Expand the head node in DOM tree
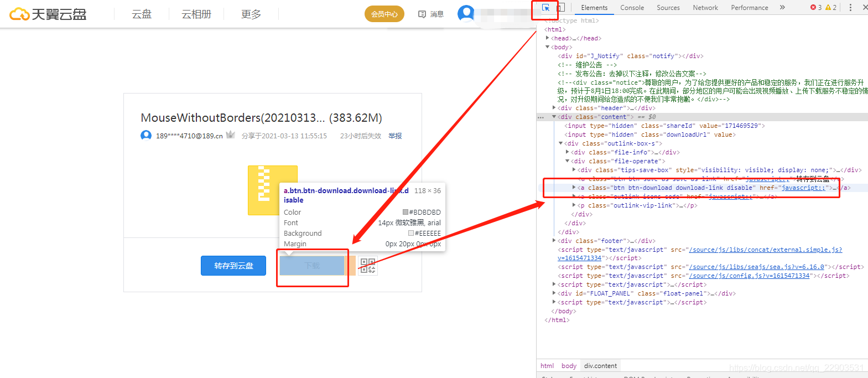The width and height of the screenshot is (868, 378). [548, 38]
